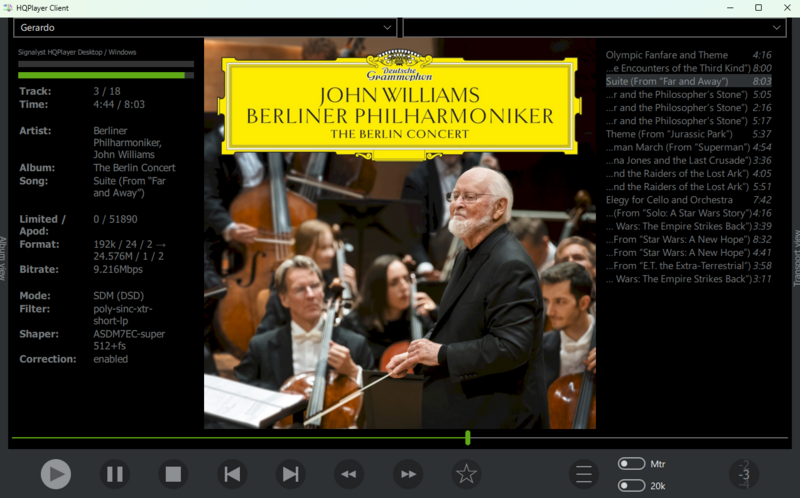The width and height of the screenshot is (800, 498).
Task: Enable the 20k switch
Action: 631,486
